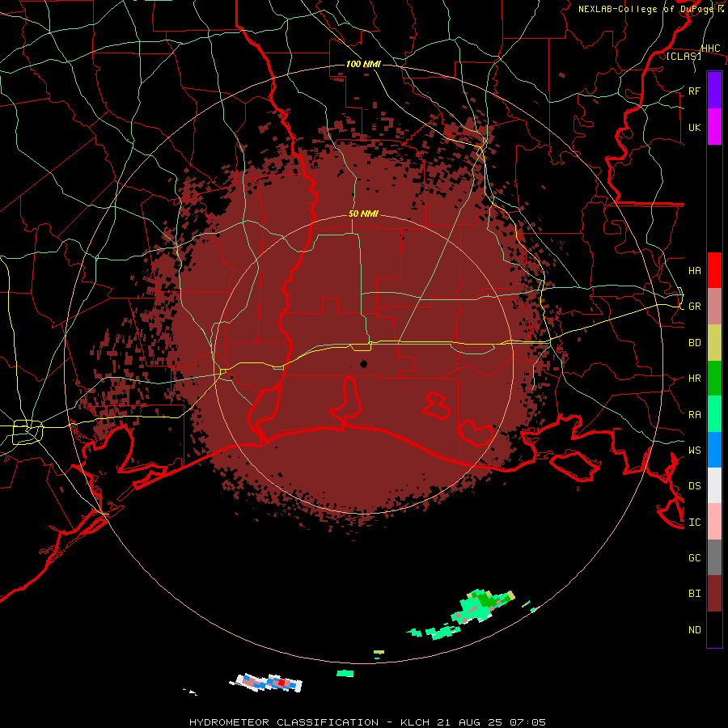The width and height of the screenshot is (728, 728).
Task: Click the white DS legend swatch
Action: point(714,485)
